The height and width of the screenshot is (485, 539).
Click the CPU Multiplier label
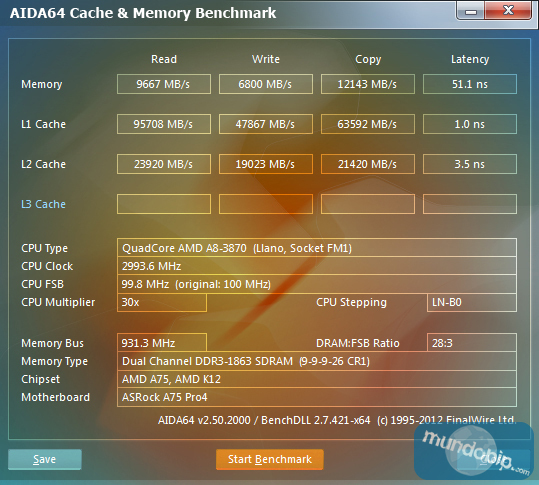pos(58,302)
